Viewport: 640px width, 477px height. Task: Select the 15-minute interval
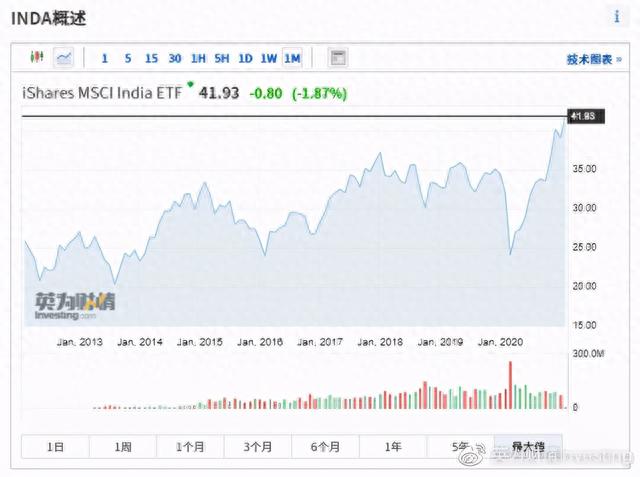tap(151, 58)
